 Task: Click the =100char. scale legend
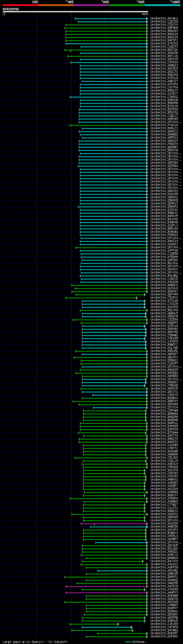(136, 641)
